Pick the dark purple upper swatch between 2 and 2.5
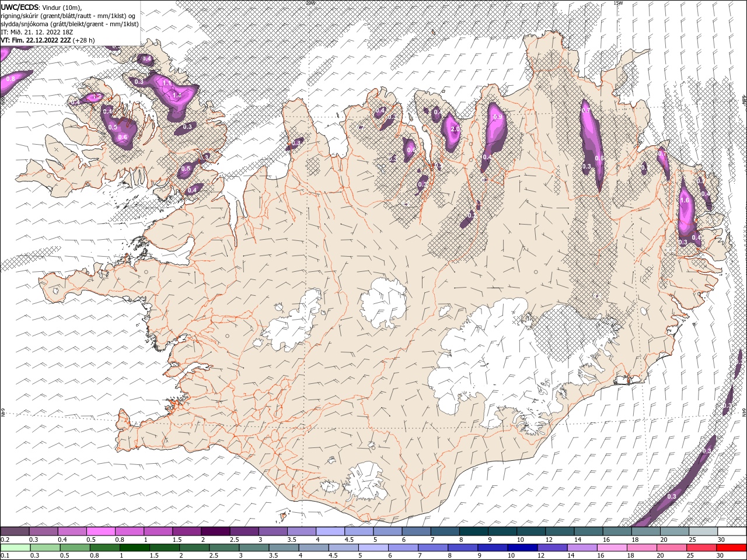Screen dimensions: 747x560 tap(215, 531)
